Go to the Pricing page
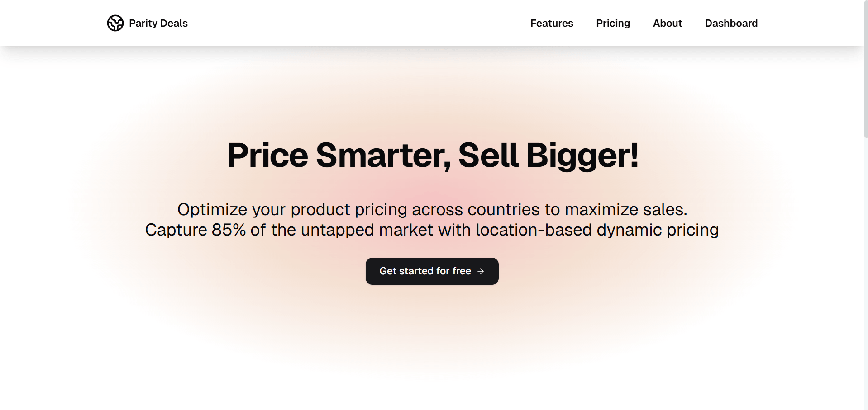Screen dimensions: 868x410 click(x=613, y=23)
